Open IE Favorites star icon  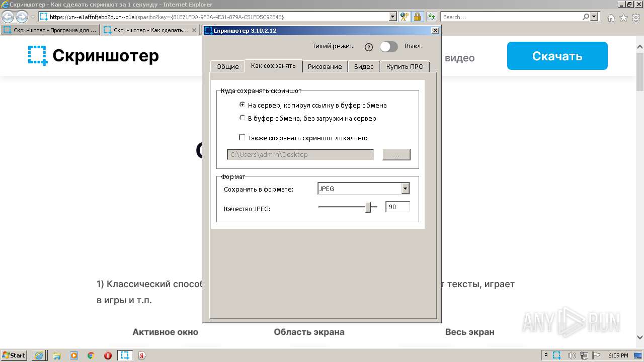coord(623,18)
